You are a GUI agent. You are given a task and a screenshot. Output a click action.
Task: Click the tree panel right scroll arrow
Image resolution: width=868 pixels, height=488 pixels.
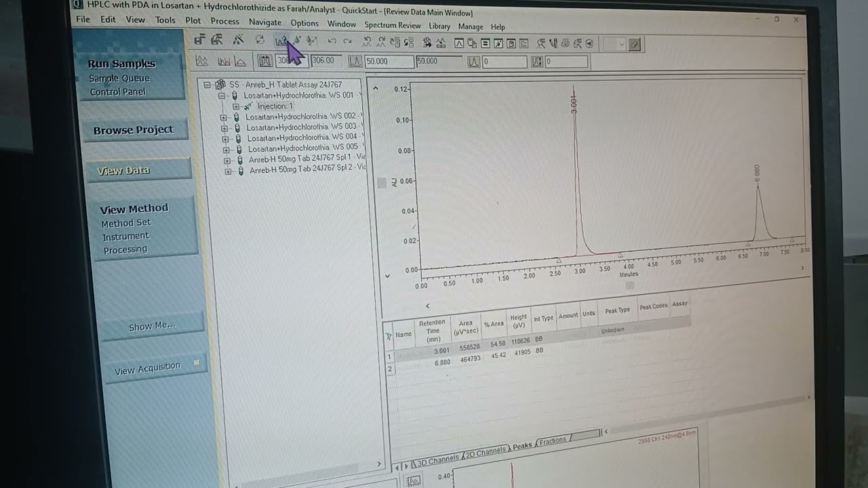pyautogui.click(x=378, y=464)
